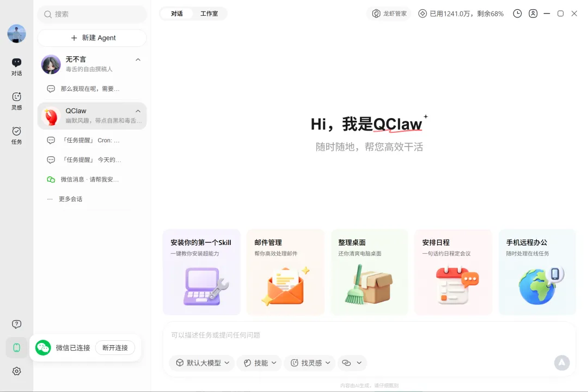Open the 对话 sidebar section

[16, 67]
